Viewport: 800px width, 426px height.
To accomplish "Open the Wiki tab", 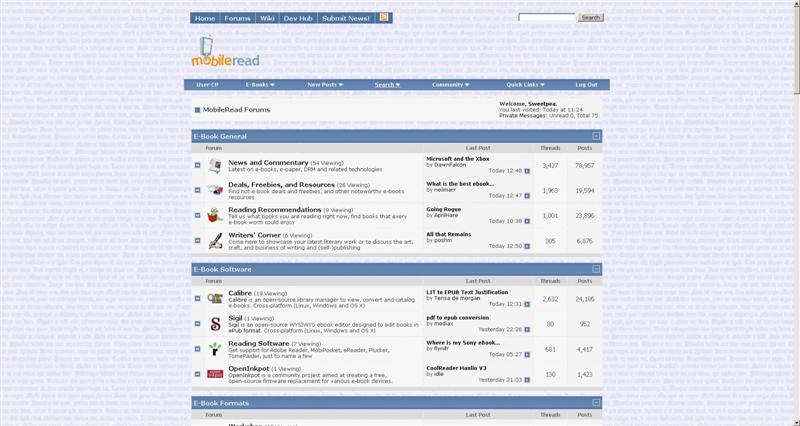I will tap(267, 18).
